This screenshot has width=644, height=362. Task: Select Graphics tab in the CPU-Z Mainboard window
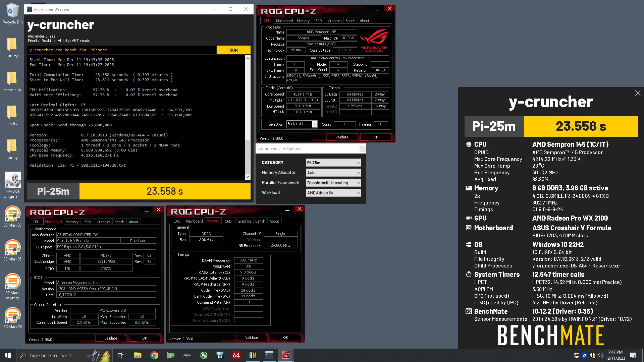[x=104, y=222]
